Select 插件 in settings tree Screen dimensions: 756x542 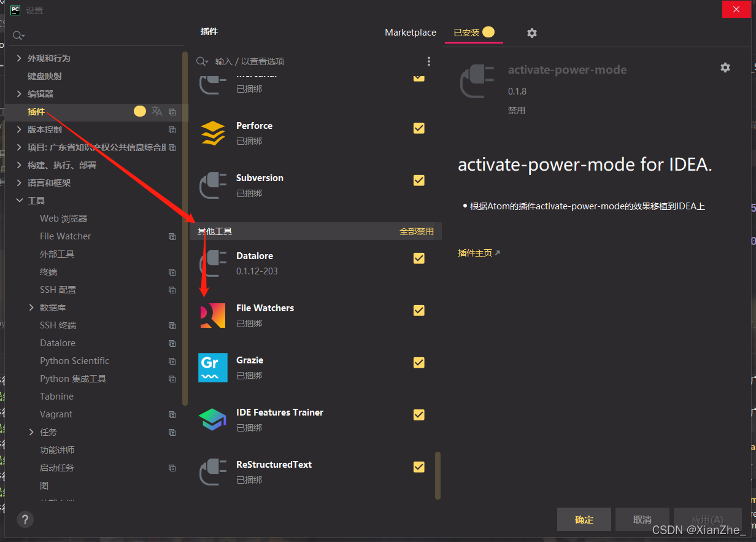36,112
